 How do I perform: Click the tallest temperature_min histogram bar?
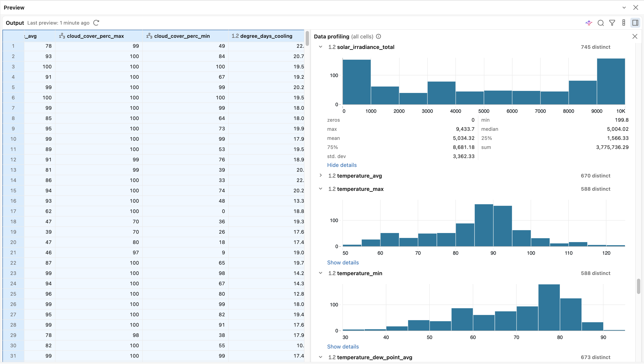pyautogui.click(x=549, y=308)
